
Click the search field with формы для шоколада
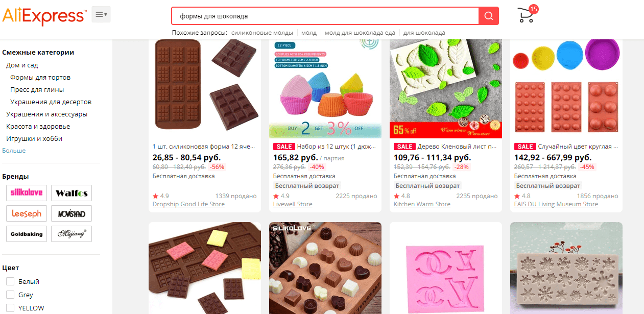325,16
